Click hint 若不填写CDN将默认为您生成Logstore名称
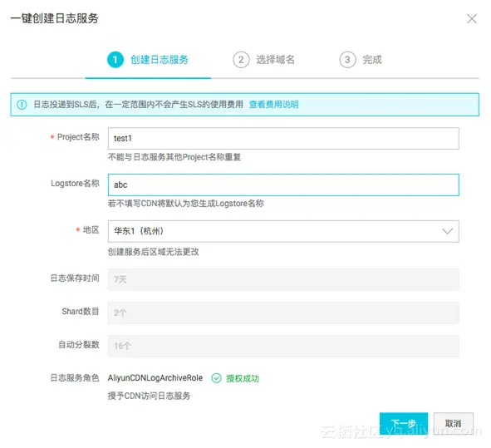Image resolution: width=491 pixels, height=448 pixels. [x=186, y=204]
